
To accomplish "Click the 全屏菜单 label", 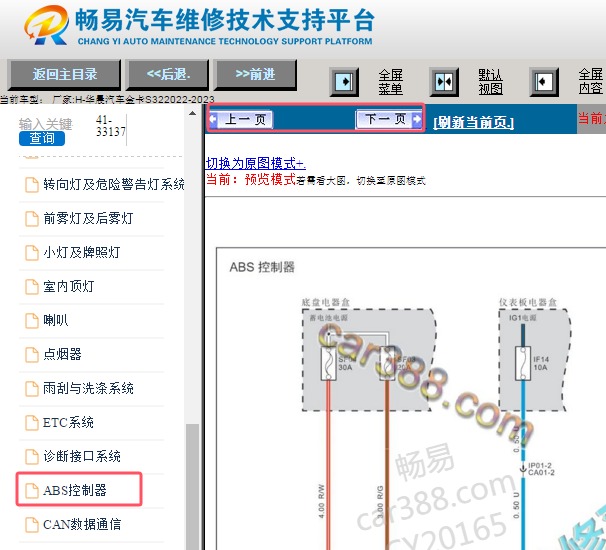I will click(390, 82).
